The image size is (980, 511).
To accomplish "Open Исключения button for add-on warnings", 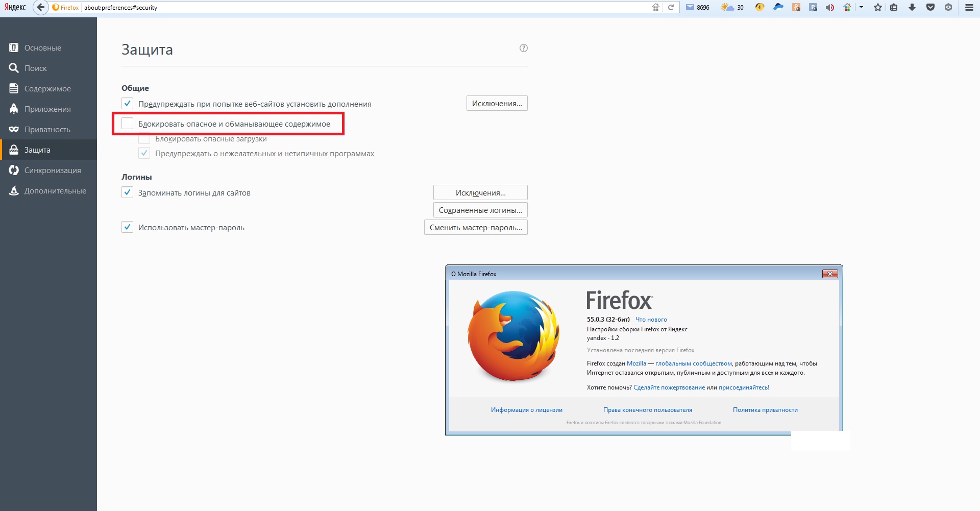I will [x=497, y=103].
